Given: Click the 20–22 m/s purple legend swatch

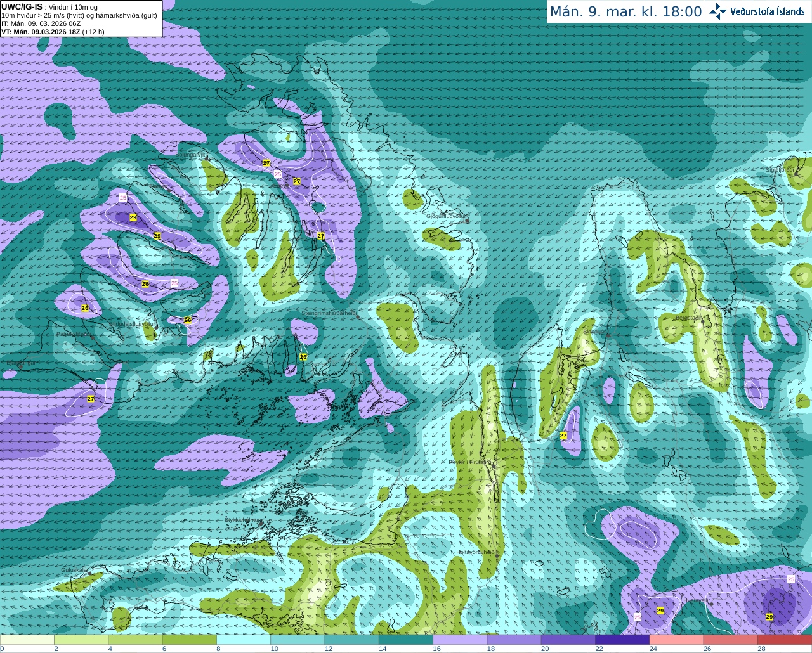Looking at the screenshot, I should click(x=568, y=640).
